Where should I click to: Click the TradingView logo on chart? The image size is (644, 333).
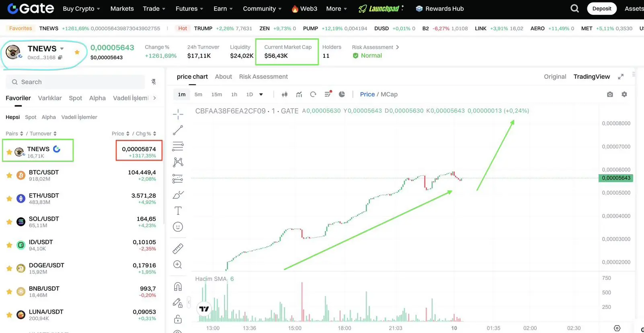[x=204, y=309]
